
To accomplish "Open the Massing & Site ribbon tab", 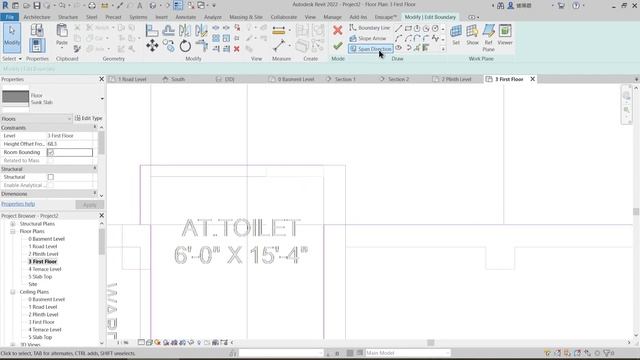I will (246, 17).
